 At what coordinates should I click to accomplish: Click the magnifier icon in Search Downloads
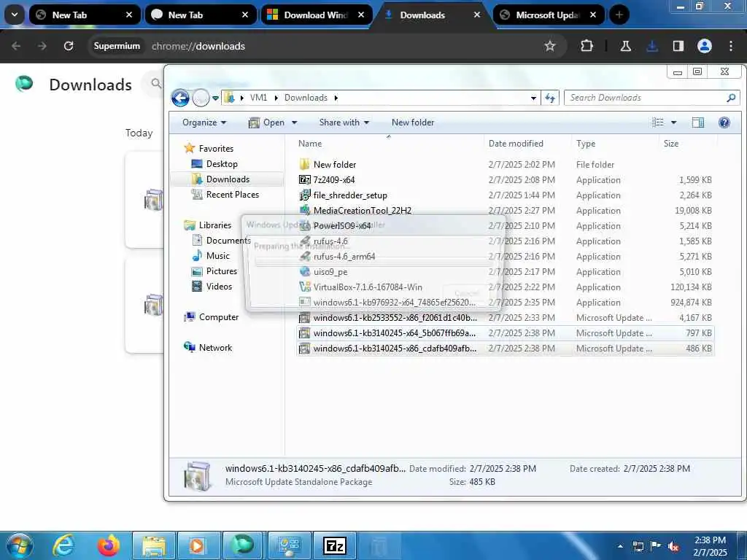[731, 98]
